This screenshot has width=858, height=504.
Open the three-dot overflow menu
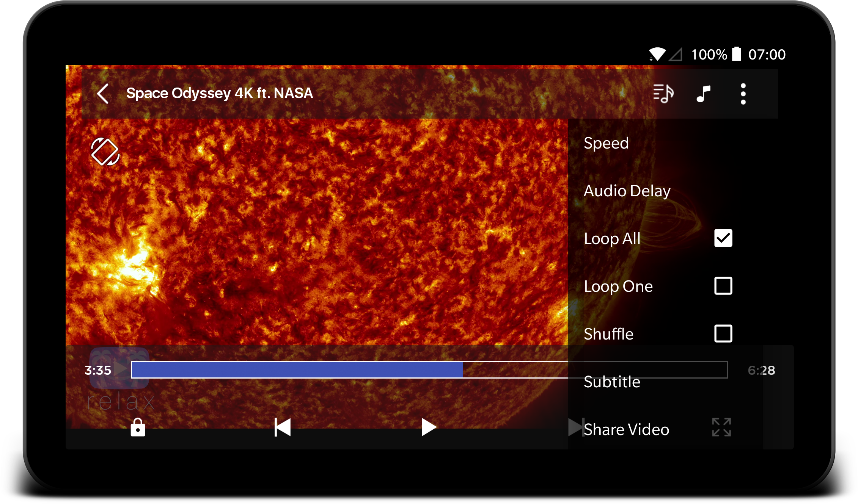pos(743,94)
